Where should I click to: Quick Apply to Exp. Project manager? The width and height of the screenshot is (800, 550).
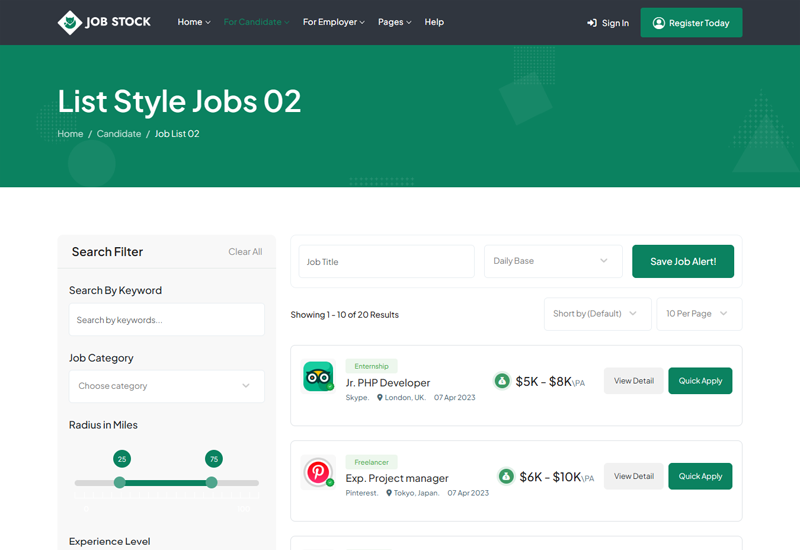click(700, 476)
